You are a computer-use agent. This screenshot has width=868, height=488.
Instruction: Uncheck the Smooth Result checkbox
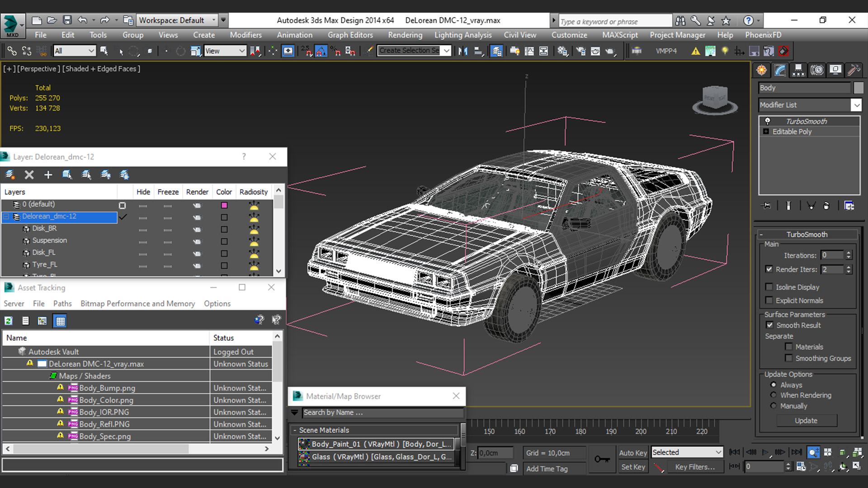pos(769,325)
